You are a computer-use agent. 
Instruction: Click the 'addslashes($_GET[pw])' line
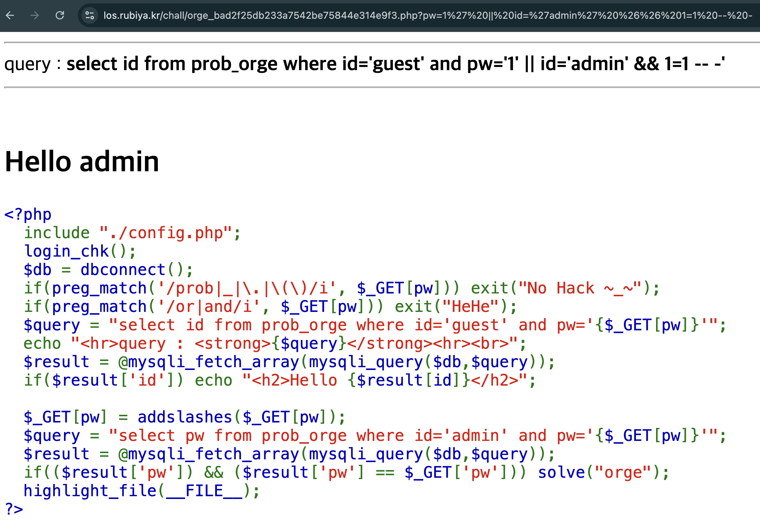pyautogui.click(x=185, y=417)
